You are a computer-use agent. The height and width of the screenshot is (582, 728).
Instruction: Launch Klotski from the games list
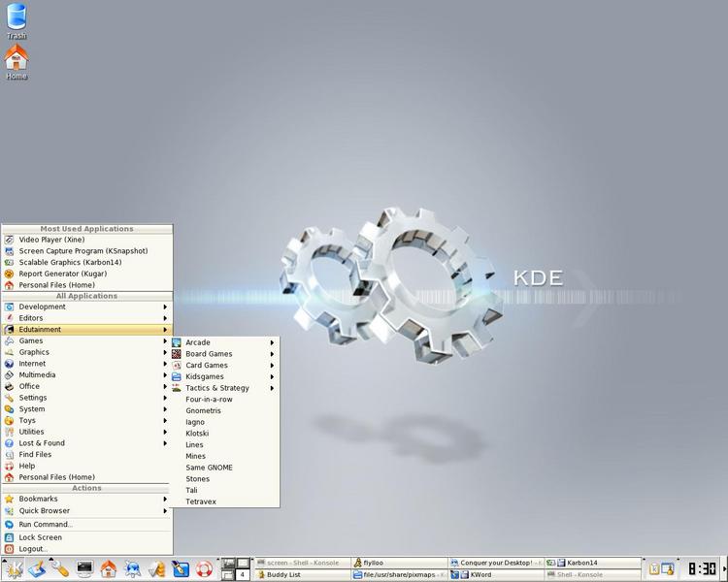tap(224, 434)
